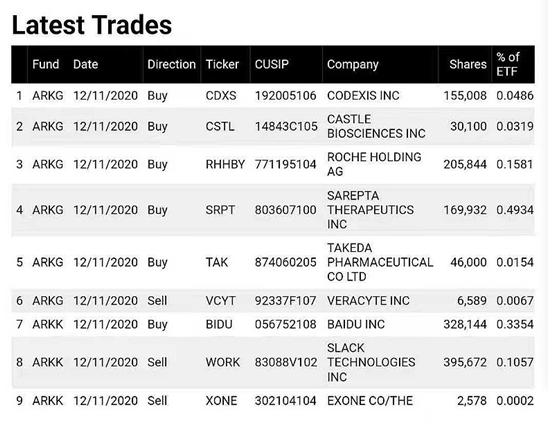Click the XONE ticker in row 9

[221, 400]
